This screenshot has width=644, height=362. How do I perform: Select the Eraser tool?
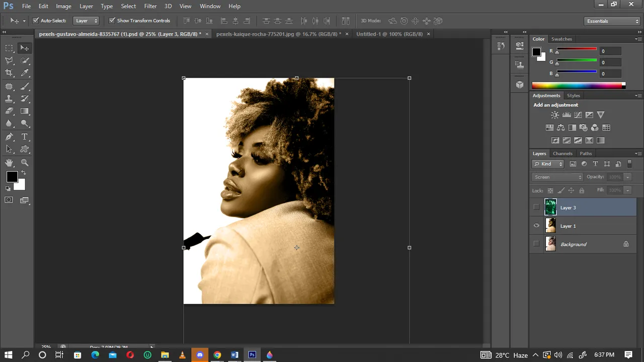tap(9, 111)
